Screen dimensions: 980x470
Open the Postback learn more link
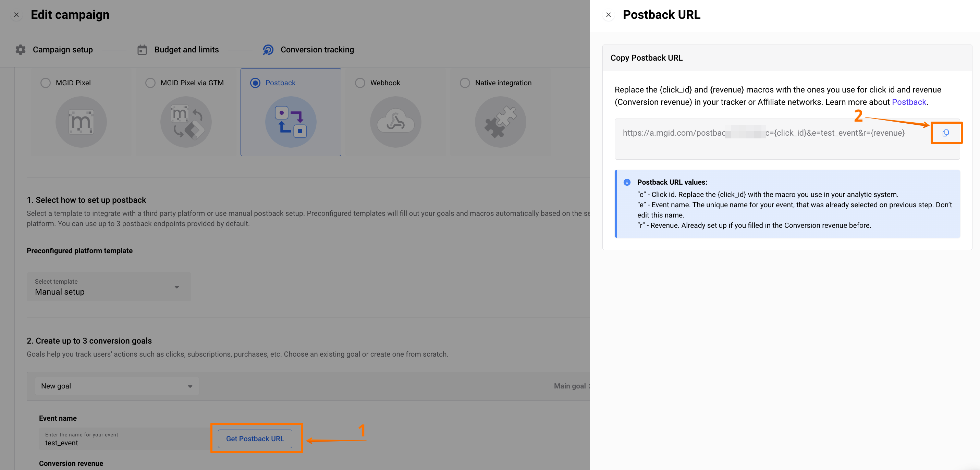pos(908,102)
